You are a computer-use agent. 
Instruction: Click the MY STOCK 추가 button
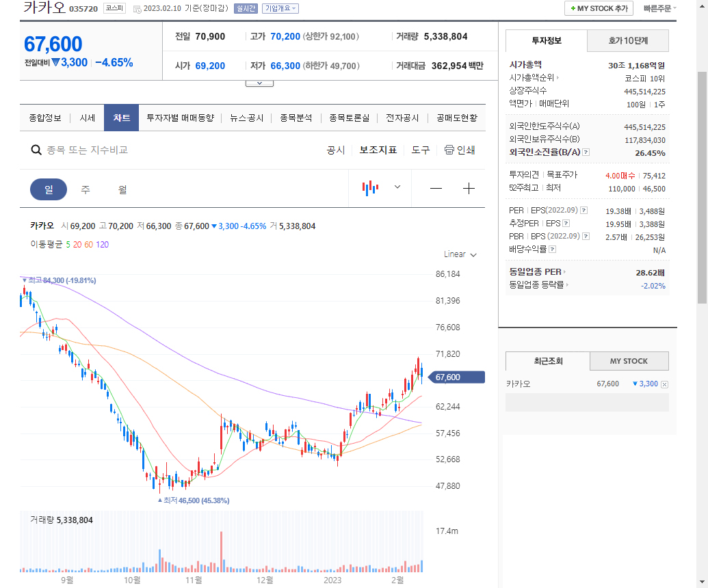tap(599, 9)
